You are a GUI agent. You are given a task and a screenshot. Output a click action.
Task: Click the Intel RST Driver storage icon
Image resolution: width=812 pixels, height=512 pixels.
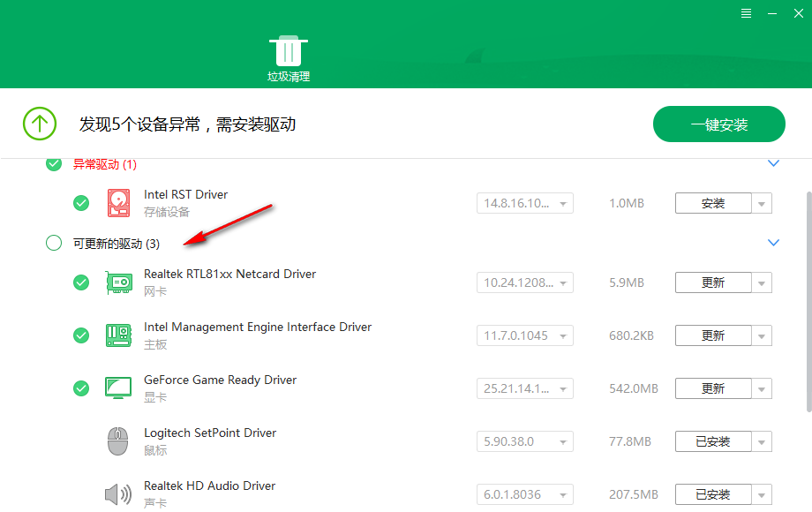tap(118, 203)
